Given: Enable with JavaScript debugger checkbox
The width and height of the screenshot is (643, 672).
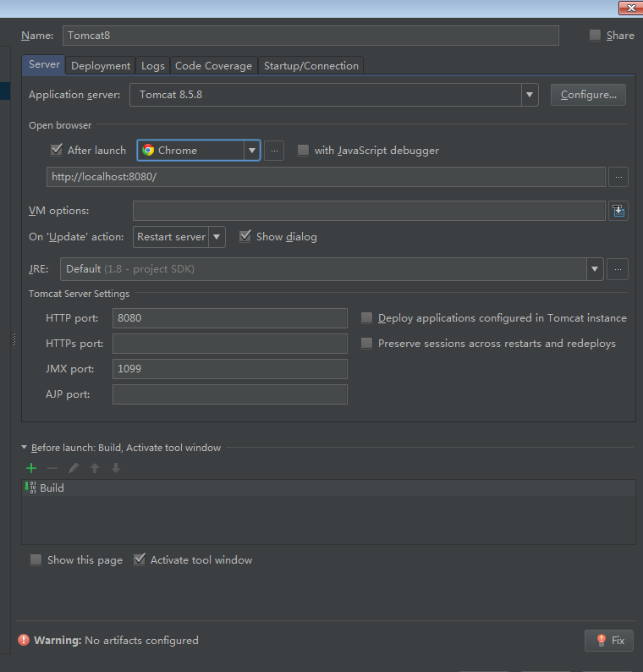Looking at the screenshot, I should 303,150.
